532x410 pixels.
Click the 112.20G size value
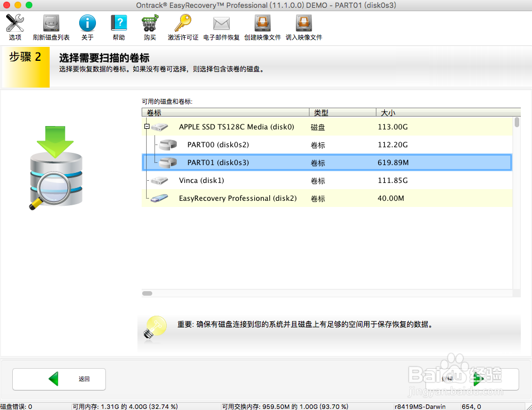393,144
